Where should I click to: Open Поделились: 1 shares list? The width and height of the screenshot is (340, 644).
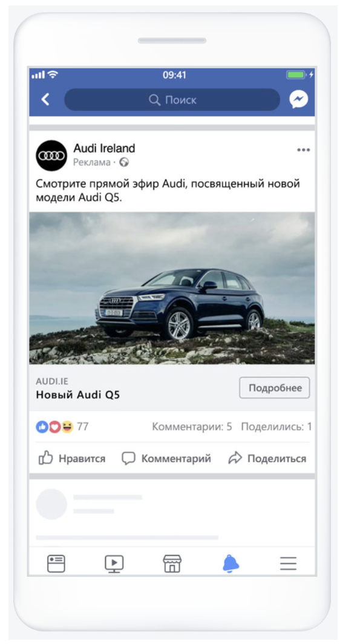pyautogui.click(x=276, y=427)
